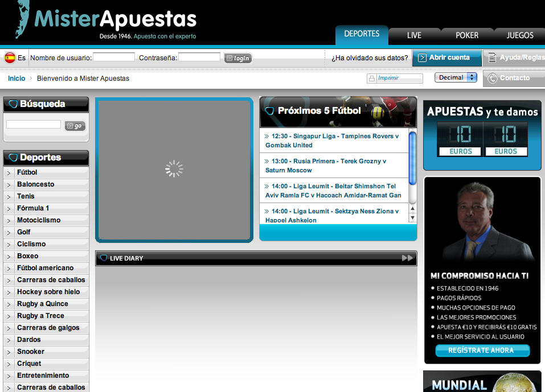Expand the Snooker category arrow
Image resolution: width=545 pixels, height=392 pixels.
point(9,352)
